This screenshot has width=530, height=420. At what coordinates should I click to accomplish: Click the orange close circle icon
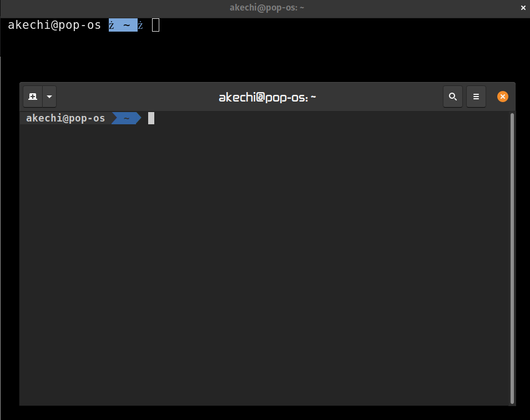pyautogui.click(x=502, y=96)
